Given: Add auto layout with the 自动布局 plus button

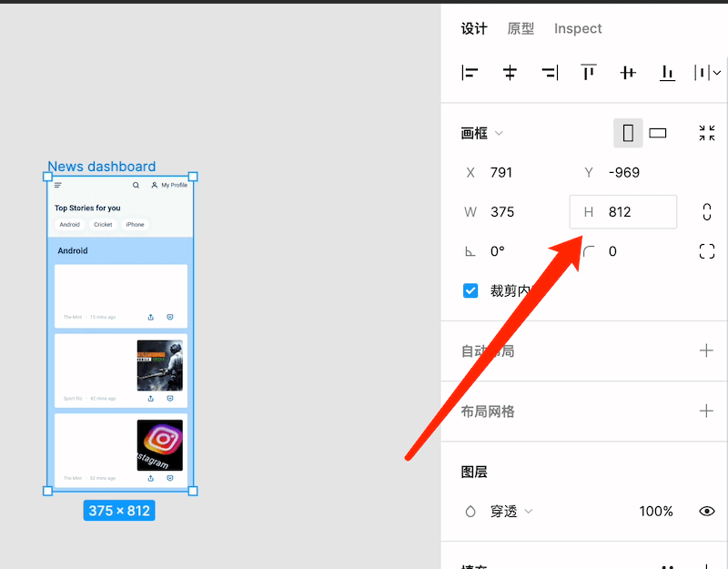Looking at the screenshot, I should [707, 350].
